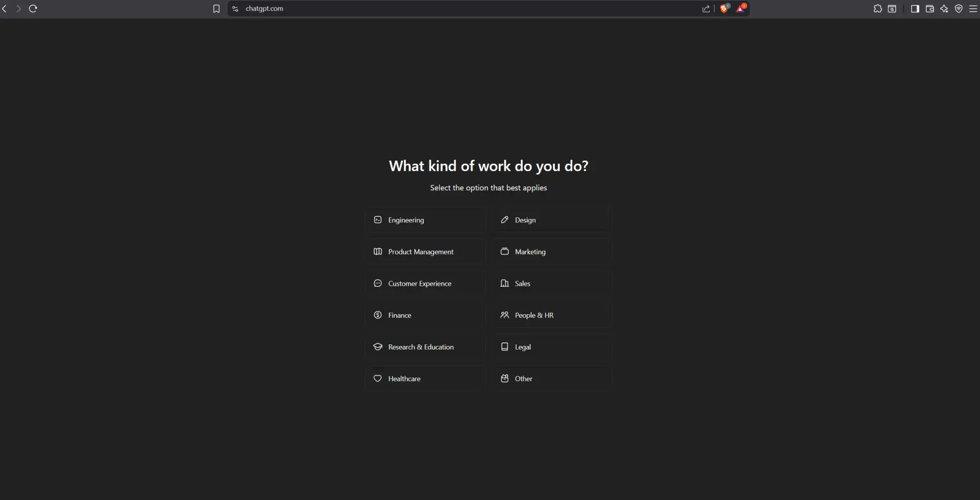Screen dimensions: 980x500
Task: Select the Legal option
Action: [552, 347]
